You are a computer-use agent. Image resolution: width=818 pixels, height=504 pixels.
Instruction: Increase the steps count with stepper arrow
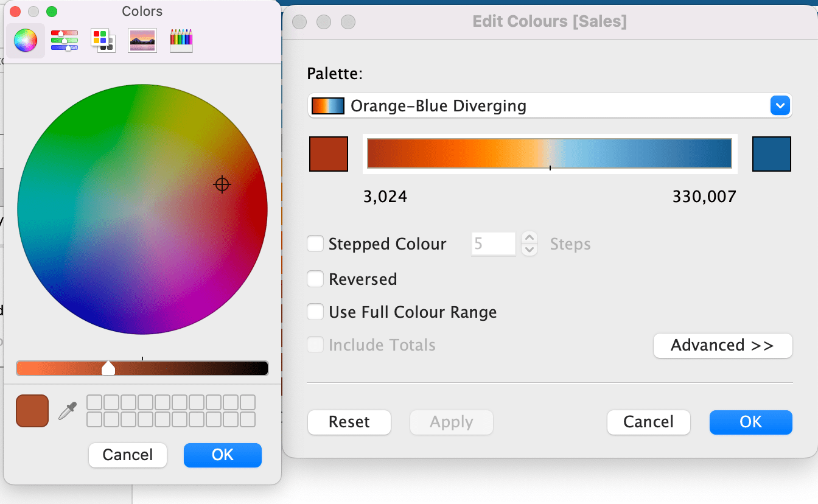530,239
